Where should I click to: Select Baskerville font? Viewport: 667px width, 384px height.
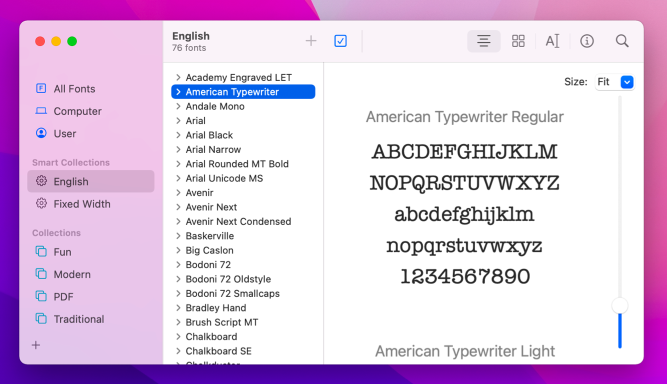pyautogui.click(x=243, y=236)
